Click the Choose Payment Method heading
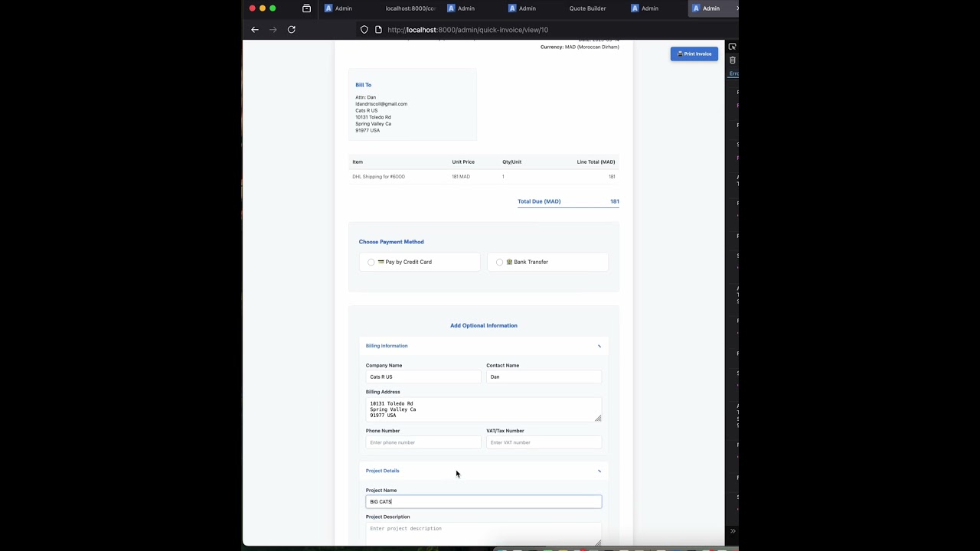This screenshot has height=551, width=980. (391, 242)
